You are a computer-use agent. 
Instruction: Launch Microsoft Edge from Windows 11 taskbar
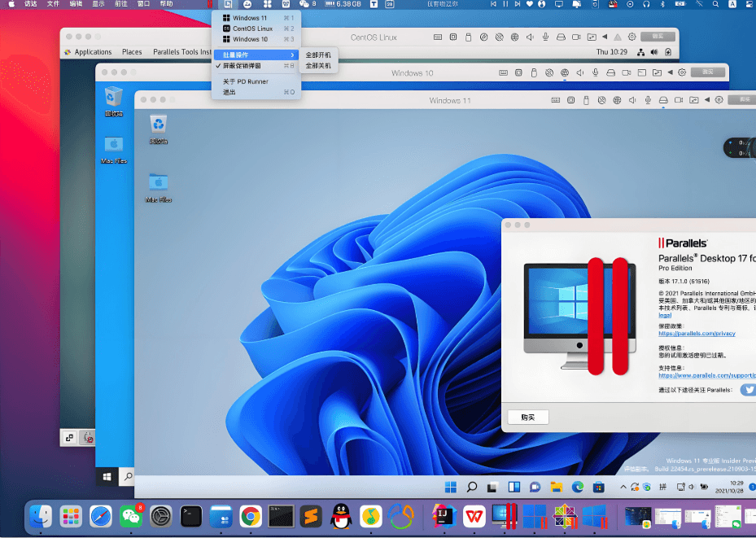click(x=578, y=487)
